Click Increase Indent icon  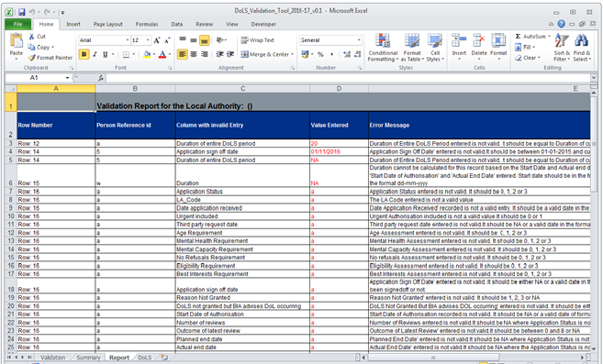(230, 54)
